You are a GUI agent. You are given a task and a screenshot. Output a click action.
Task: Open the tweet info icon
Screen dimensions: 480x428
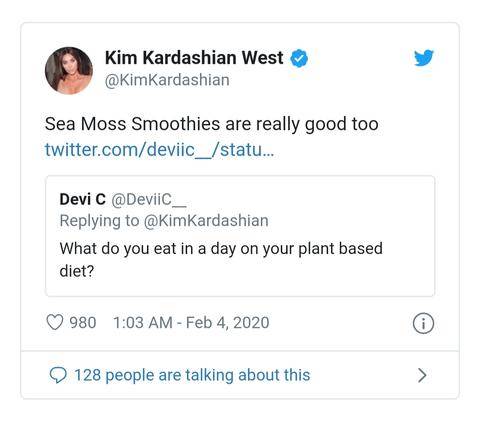point(423,323)
